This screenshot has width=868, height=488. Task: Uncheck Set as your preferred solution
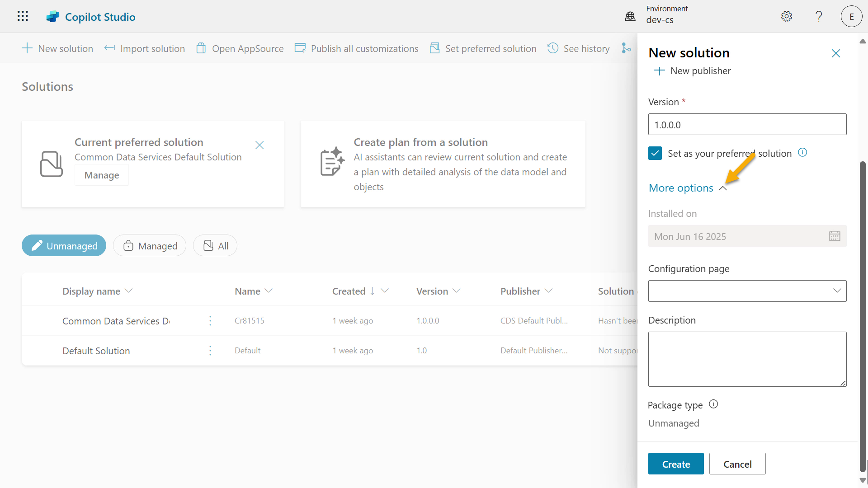click(x=655, y=153)
